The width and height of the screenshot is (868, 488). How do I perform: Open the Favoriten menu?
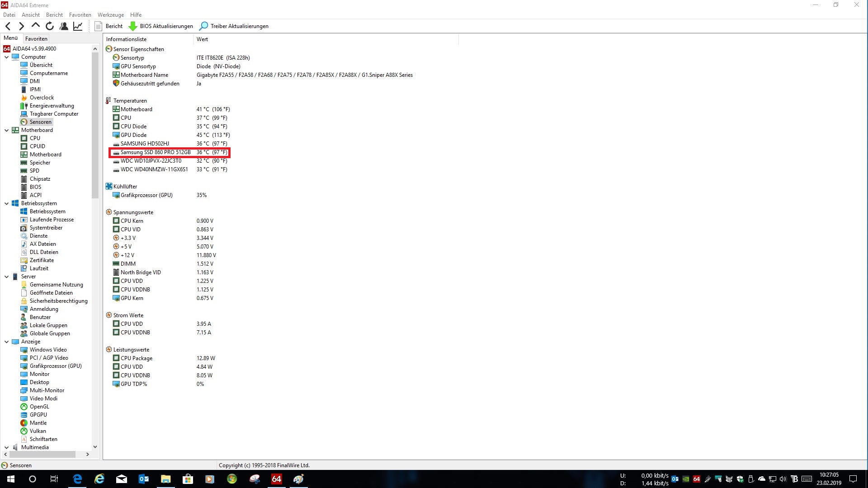(x=80, y=15)
